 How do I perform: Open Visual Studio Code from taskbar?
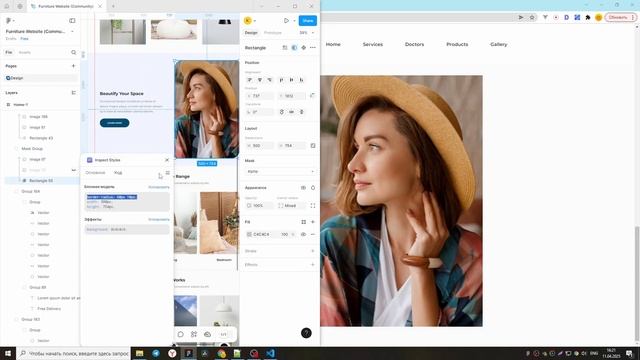pyautogui.click(x=270, y=353)
